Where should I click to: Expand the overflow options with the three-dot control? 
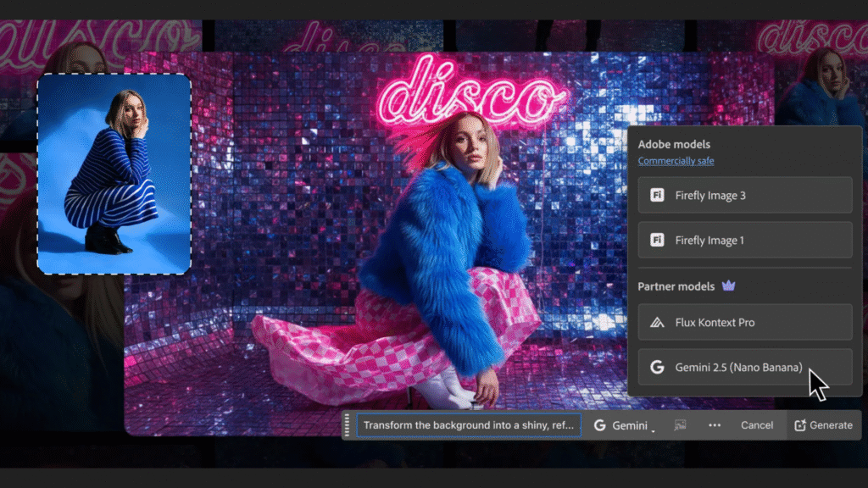click(x=715, y=424)
